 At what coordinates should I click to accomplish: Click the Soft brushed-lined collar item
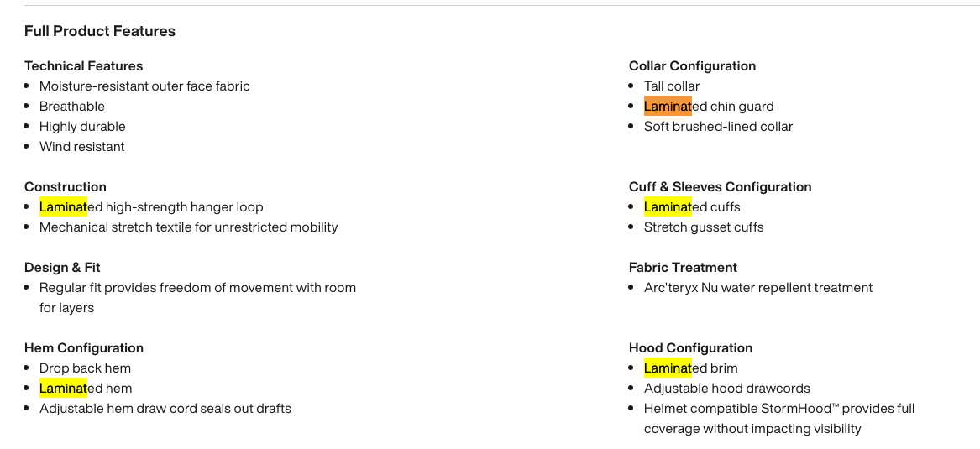(718, 126)
